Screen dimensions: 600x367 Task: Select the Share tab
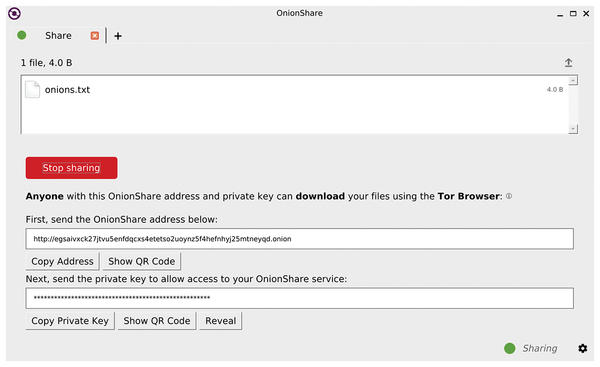point(58,36)
